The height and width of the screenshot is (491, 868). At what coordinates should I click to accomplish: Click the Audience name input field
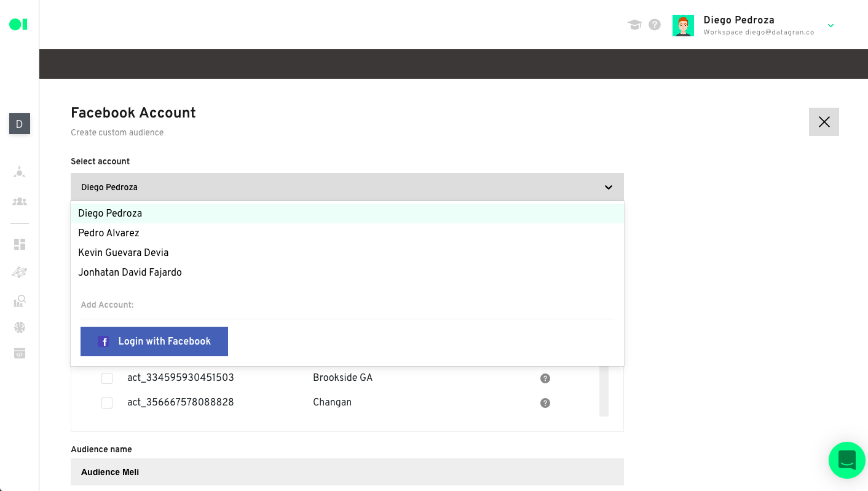point(347,472)
